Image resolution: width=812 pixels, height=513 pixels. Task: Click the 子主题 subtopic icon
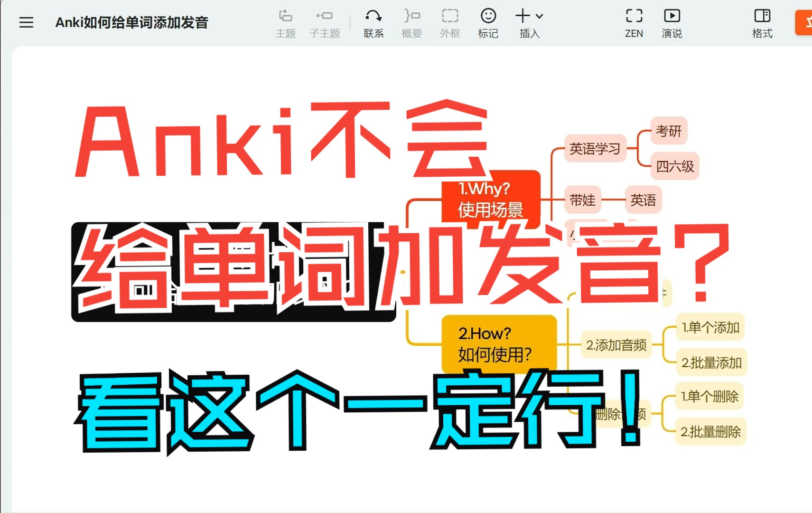[325, 23]
